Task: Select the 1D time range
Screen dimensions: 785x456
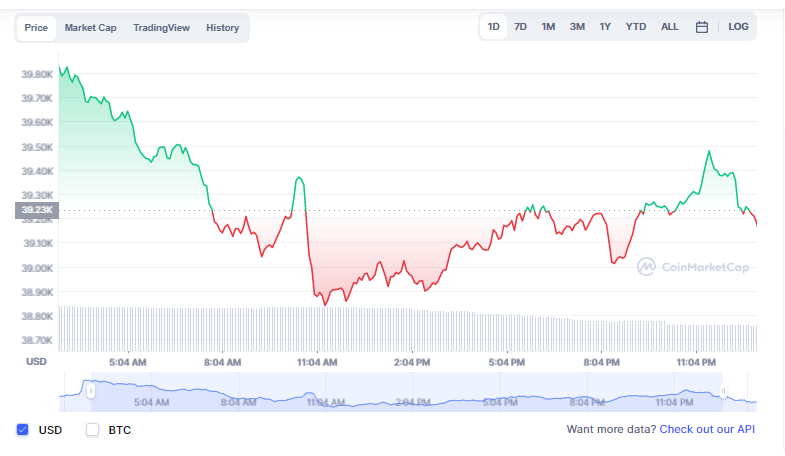Action: [494, 27]
